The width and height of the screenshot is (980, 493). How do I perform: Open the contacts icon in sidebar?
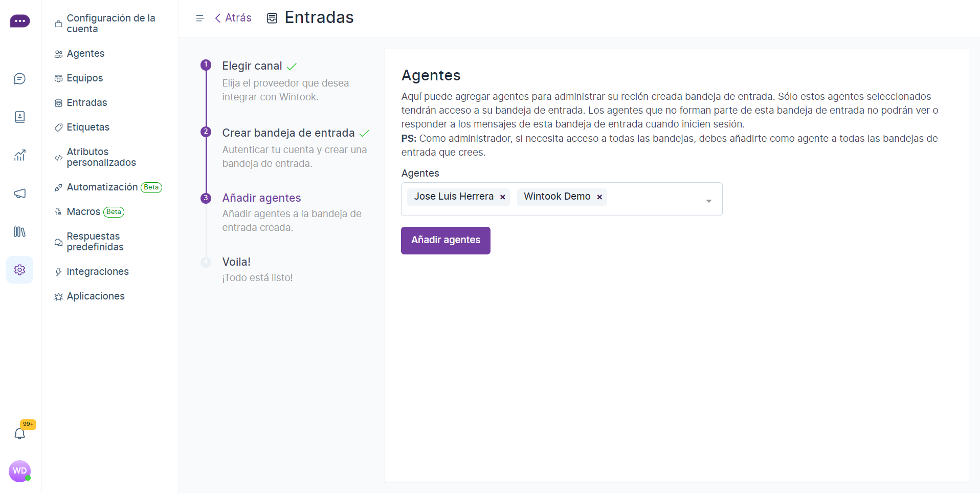coord(19,117)
